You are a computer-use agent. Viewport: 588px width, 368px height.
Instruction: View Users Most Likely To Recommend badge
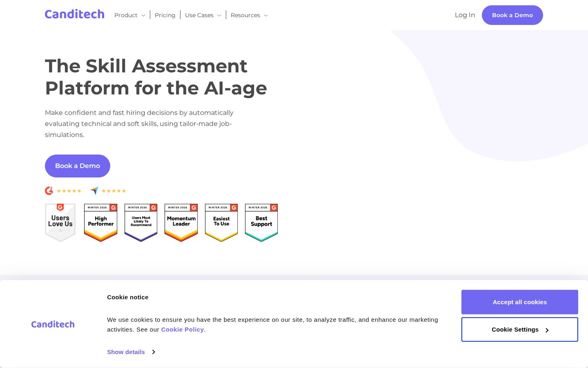(141, 223)
